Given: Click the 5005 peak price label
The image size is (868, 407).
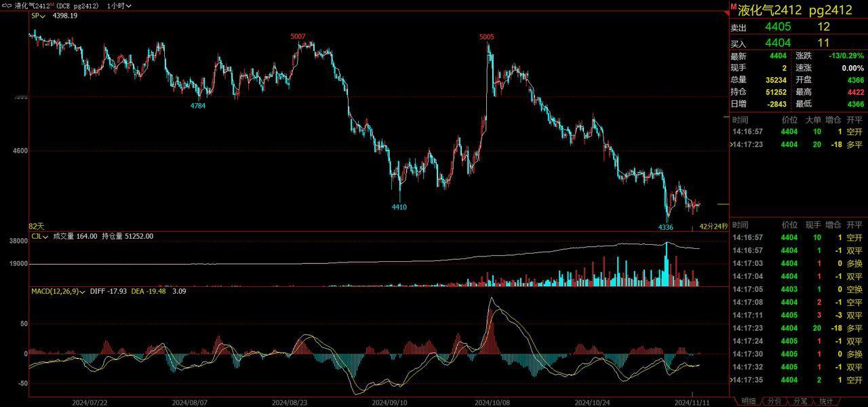Looking at the screenshot, I should pos(486,37).
